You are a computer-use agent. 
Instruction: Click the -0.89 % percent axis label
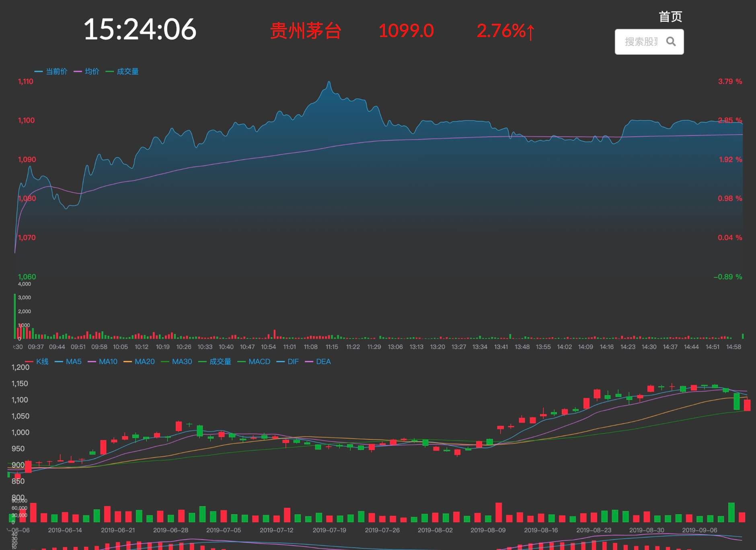click(x=727, y=277)
